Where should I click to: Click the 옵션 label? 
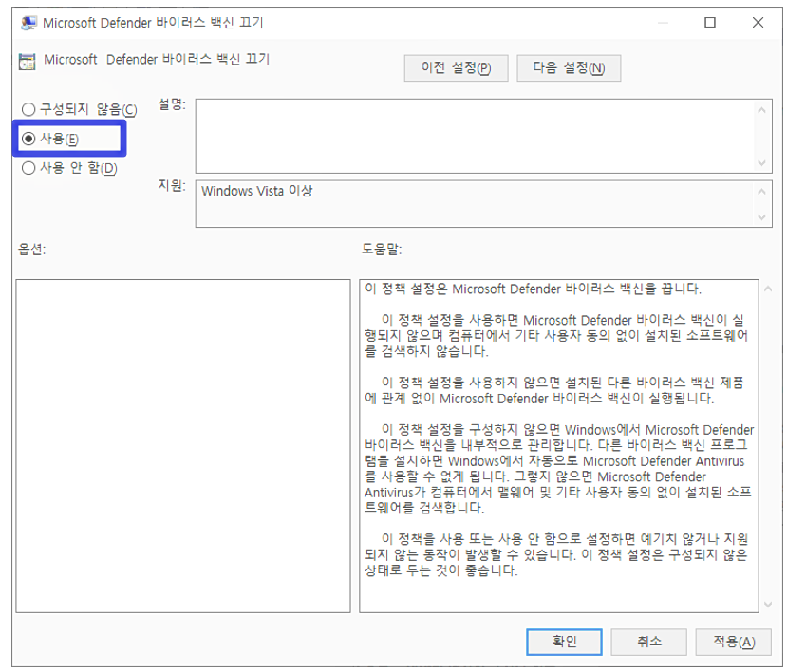(31, 249)
